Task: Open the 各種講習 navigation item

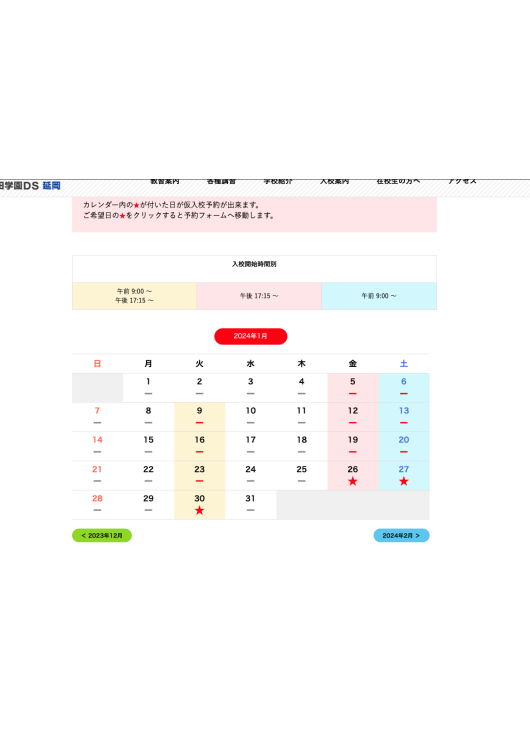Action: tap(221, 181)
